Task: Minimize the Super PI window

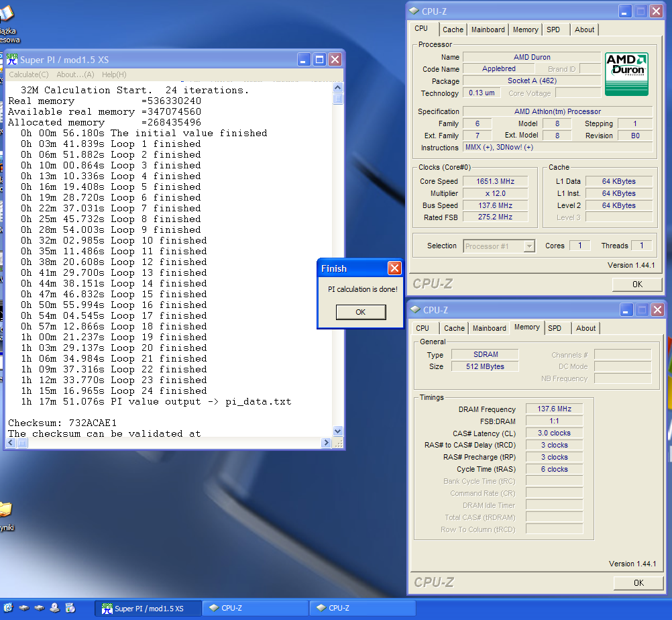Action: click(304, 60)
